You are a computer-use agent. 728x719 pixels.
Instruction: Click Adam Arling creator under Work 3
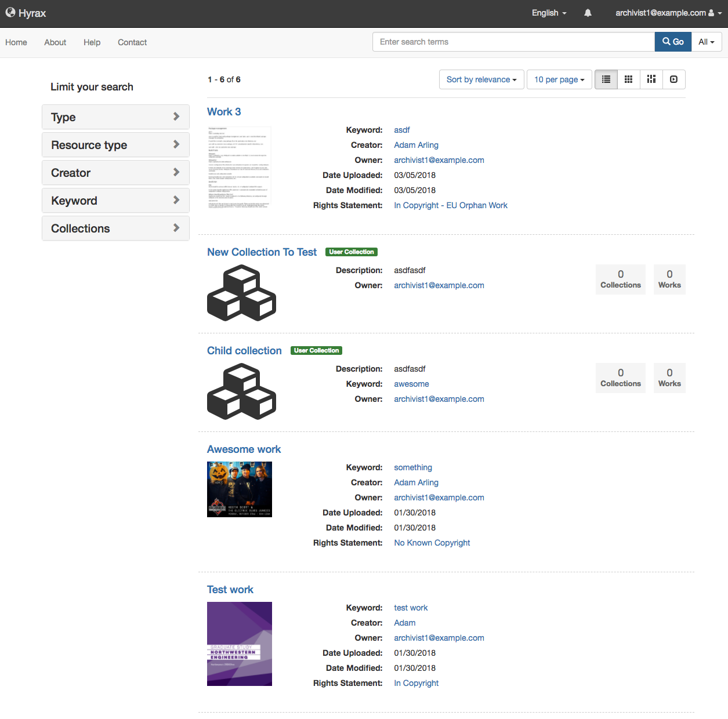pyautogui.click(x=416, y=145)
